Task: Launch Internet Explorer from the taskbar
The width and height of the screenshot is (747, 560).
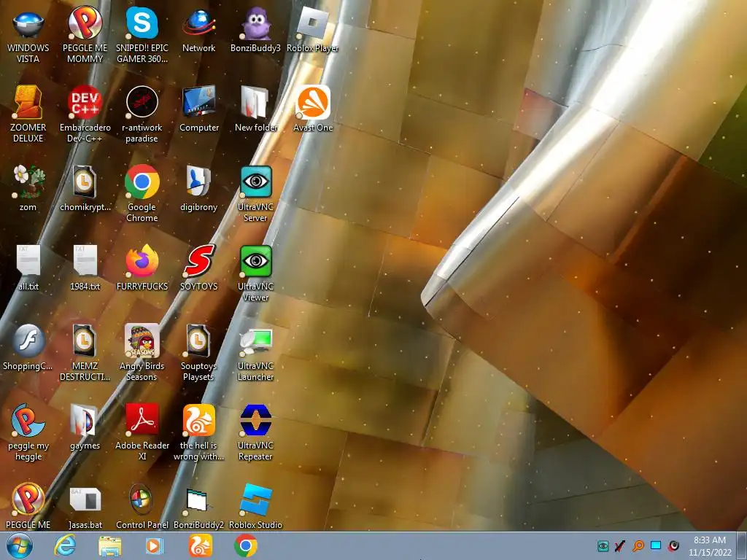Action: (65, 545)
